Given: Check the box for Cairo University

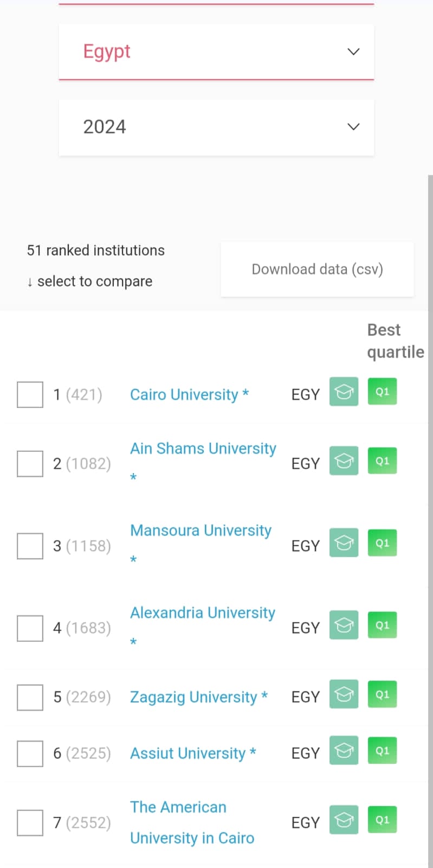Looking at the screenshot, I should tap(30, 394).
